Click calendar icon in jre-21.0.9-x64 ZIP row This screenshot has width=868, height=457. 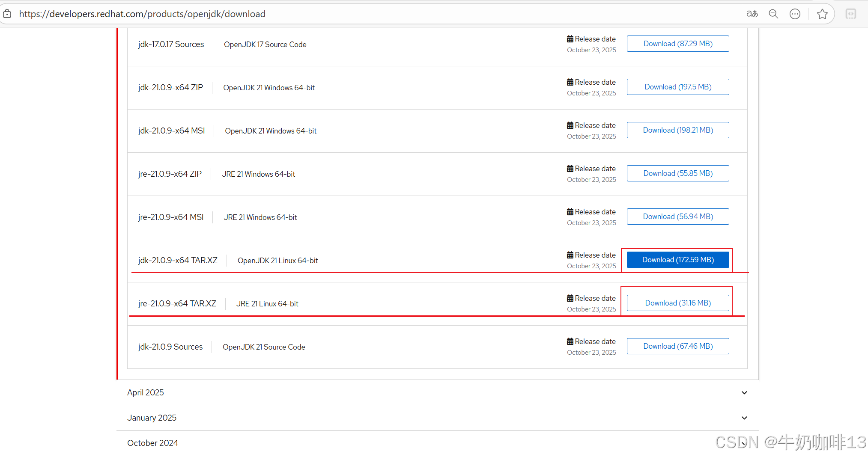pyautogui.click(x=570, y=169)
